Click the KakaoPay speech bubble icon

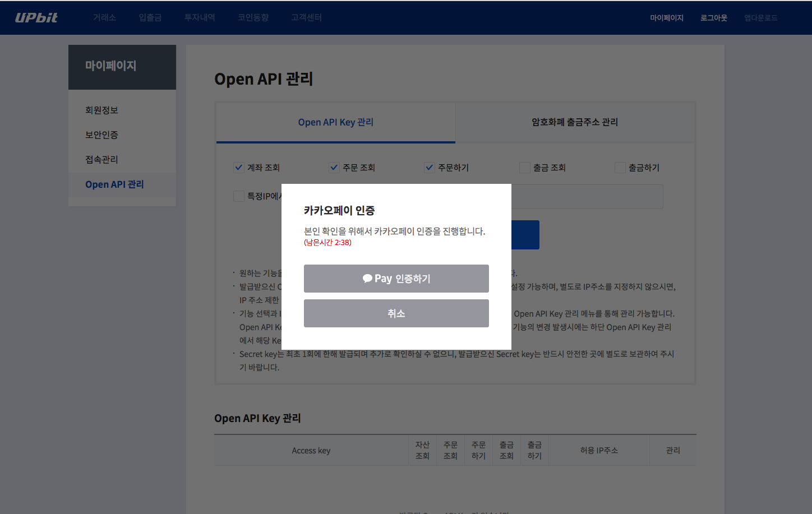[x=367, y=279]
